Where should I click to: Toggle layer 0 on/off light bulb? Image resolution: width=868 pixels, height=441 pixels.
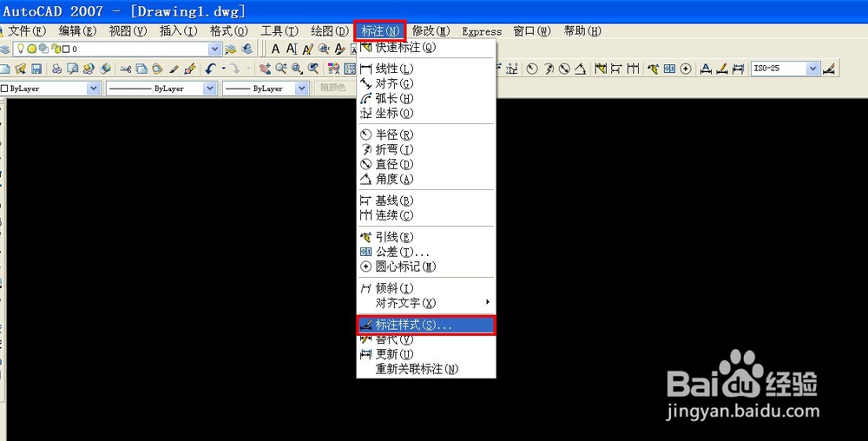click(x=21, y=49)
